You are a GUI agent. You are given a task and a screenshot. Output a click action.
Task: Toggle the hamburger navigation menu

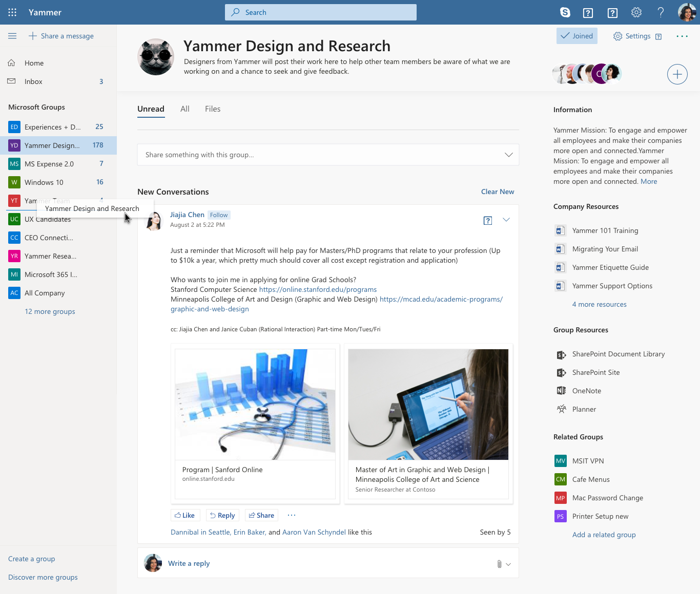click(x=12, y=36)
